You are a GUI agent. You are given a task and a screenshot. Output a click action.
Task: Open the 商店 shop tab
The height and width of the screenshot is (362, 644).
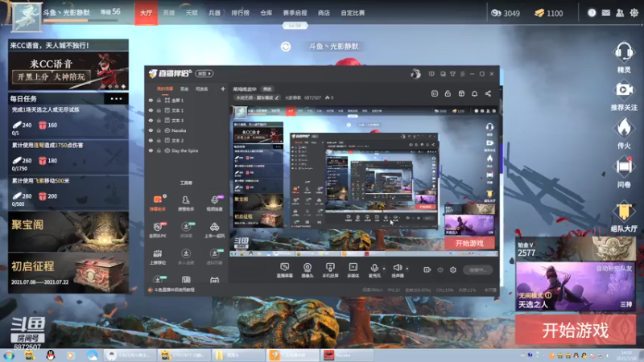click(324, 13)
